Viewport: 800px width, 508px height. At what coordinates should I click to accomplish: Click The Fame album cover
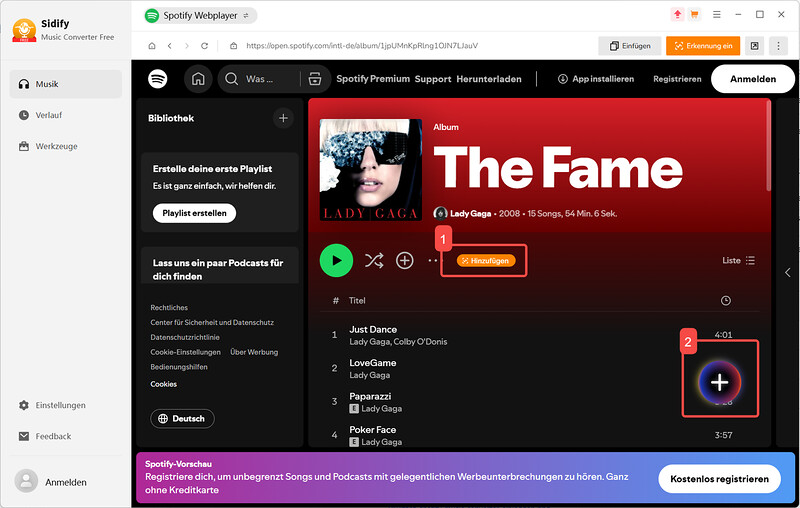tap(371, 170)
